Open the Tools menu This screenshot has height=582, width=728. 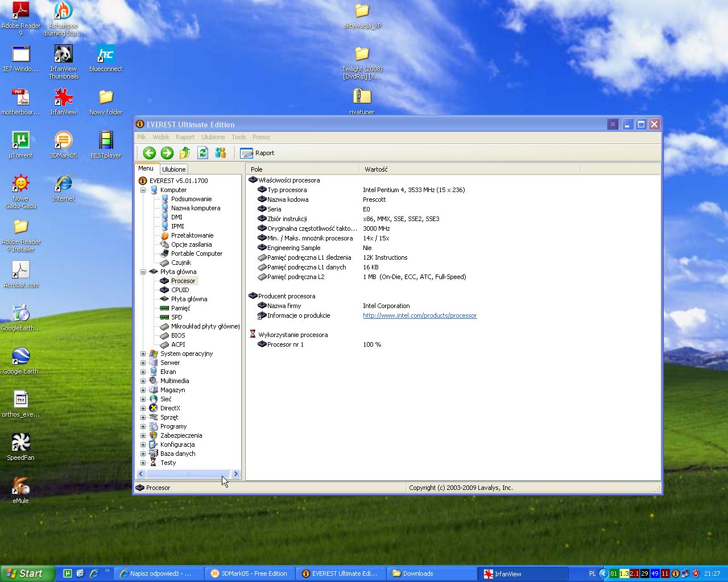[x=238, y=137]
